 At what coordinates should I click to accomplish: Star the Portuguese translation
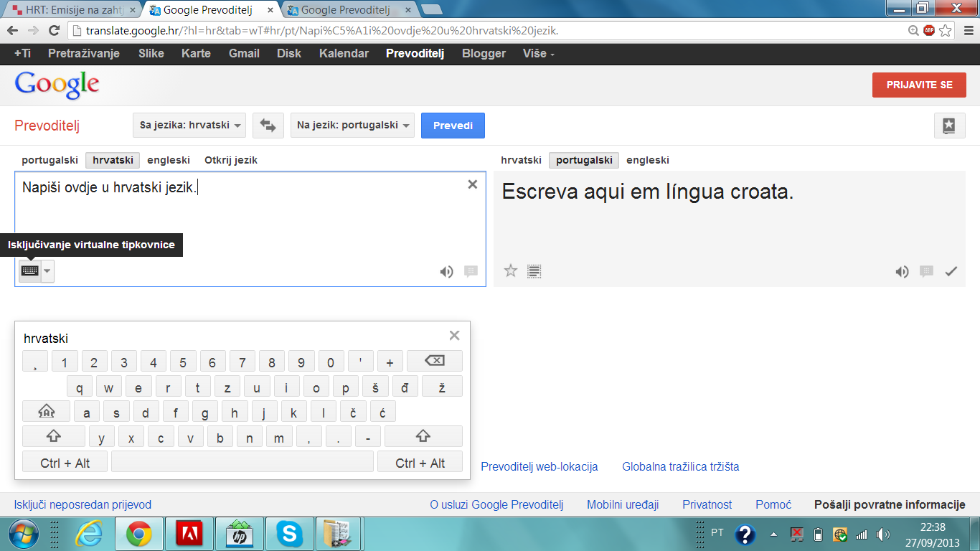(510, 270)
